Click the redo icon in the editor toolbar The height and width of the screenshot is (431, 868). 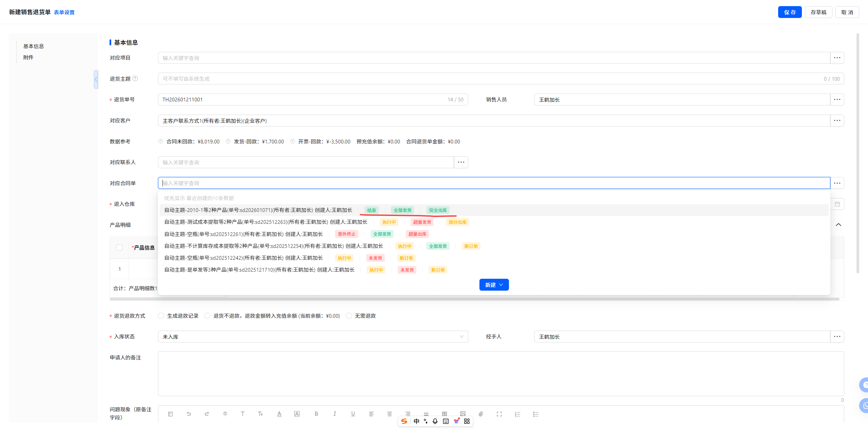tap(207, 414)
